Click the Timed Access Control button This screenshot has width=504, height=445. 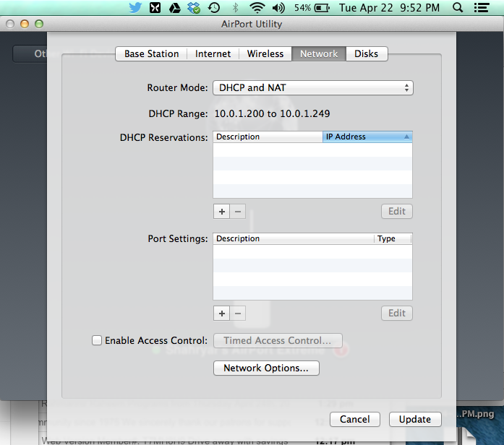278,340
